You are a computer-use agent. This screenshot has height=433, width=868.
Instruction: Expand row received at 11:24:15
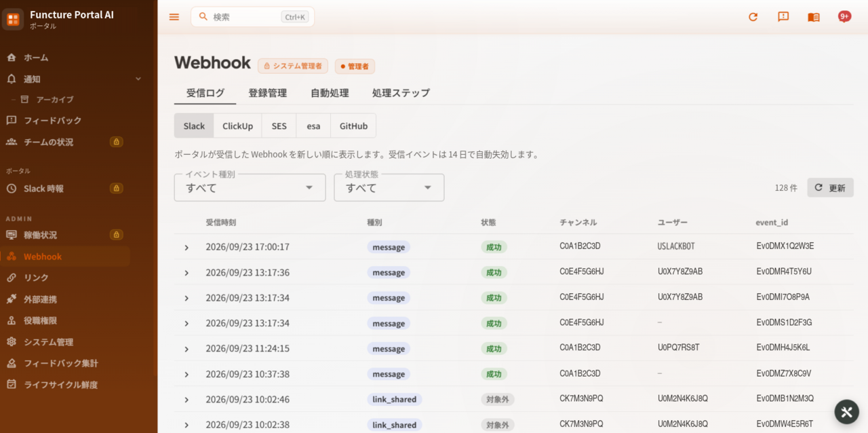point(186,349)
